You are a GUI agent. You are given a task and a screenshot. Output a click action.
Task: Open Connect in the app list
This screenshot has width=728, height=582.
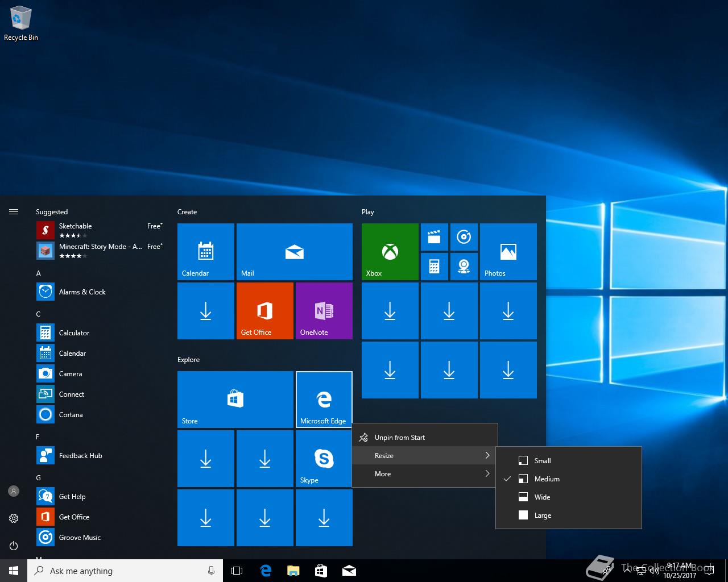pos(100,394)
